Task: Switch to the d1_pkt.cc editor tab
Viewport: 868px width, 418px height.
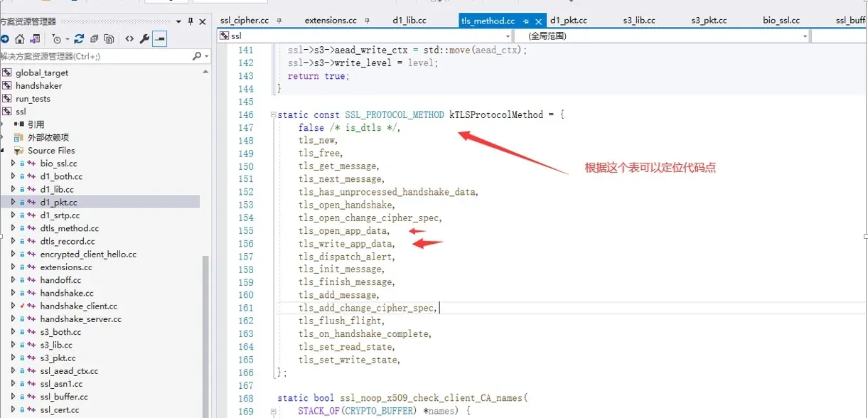Action: [x=568, y=21]
